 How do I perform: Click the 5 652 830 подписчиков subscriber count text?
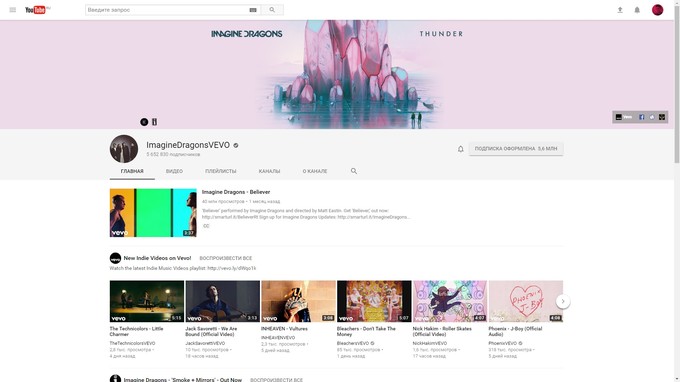[x=173, y=154]
